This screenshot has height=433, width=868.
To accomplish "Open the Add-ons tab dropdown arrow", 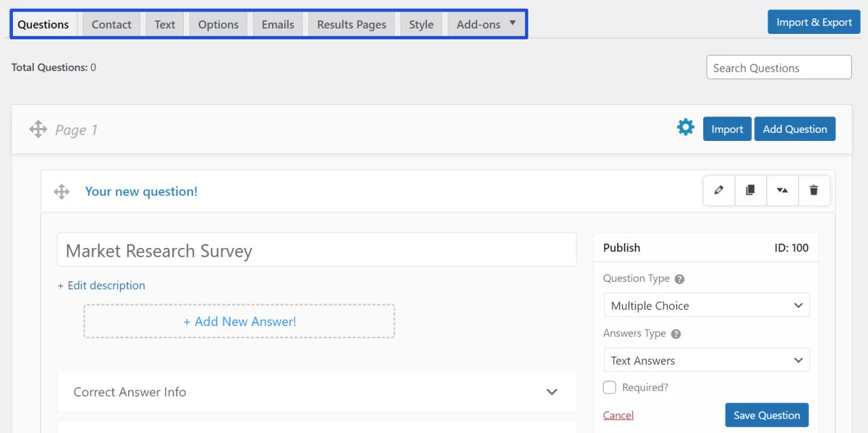I will click(x=513, y=23).
